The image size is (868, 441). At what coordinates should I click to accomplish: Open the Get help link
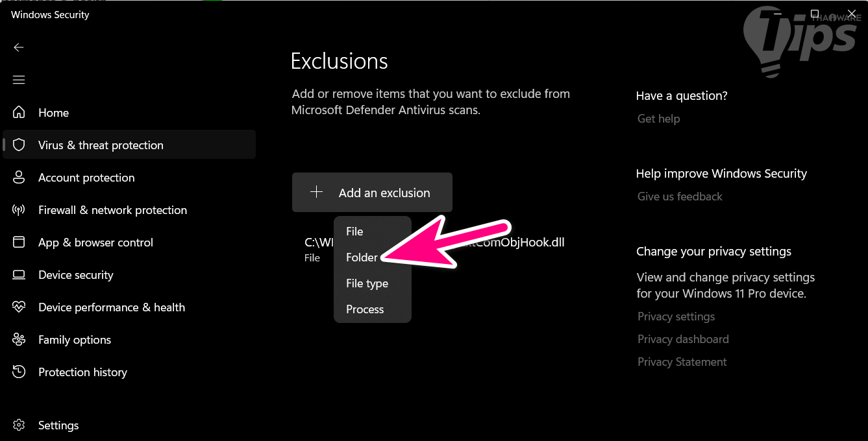point(658,119)
